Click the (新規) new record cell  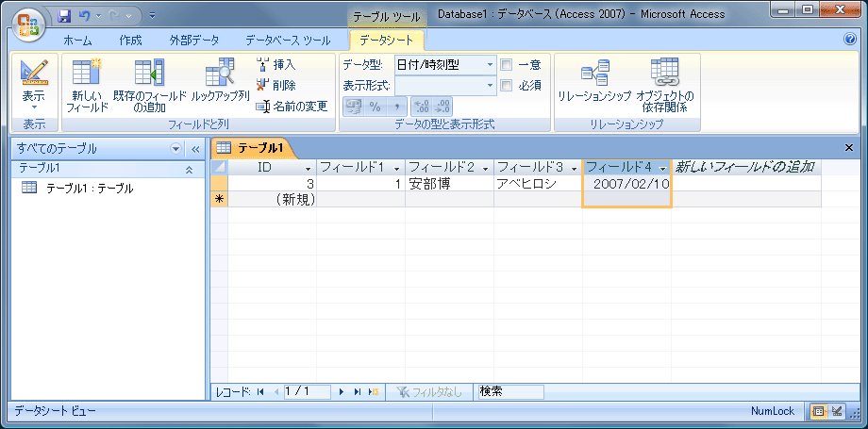click(273, 199)
